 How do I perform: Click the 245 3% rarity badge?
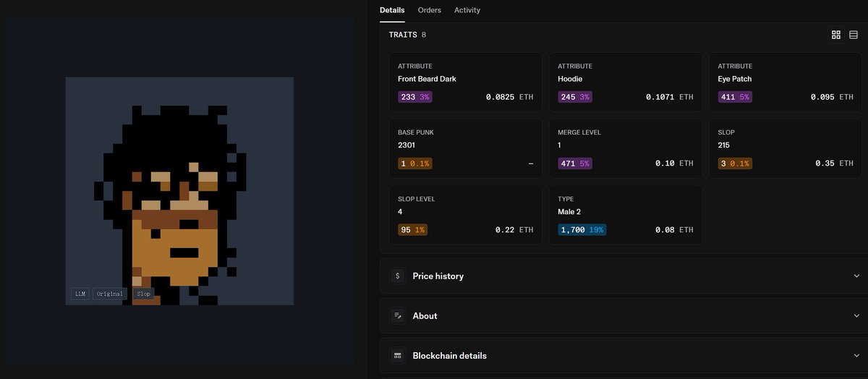coord(575,96)
